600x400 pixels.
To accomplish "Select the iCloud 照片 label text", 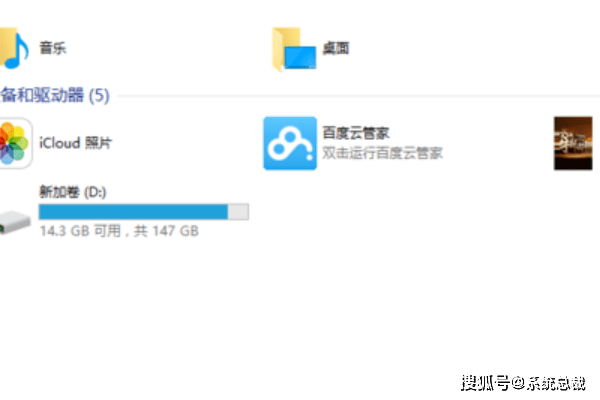I will pyautogui.click(x=75, y=143).
